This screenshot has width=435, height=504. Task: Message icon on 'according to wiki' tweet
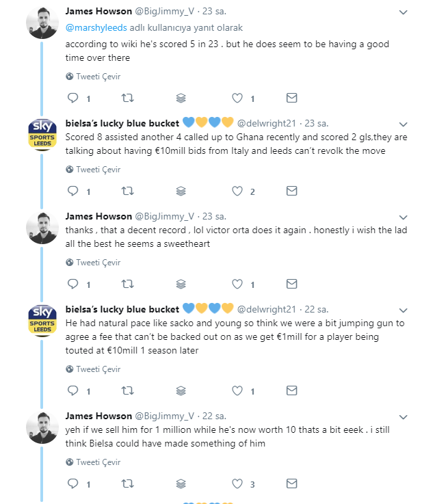tap(291, 98)
